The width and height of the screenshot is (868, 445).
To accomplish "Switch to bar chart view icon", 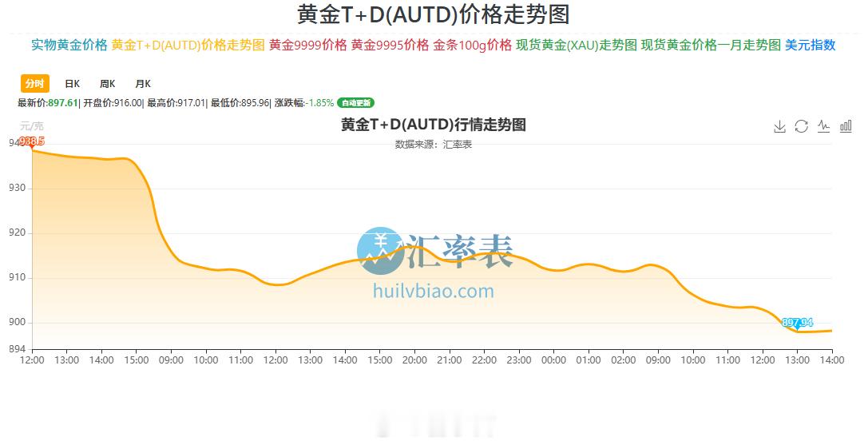I will click(x=846, y=126).
